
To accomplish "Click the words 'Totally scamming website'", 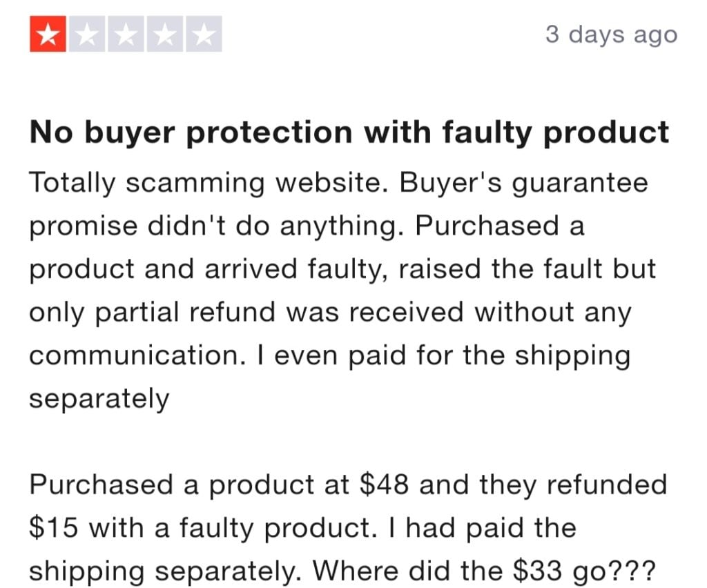I will pos(209,184).
